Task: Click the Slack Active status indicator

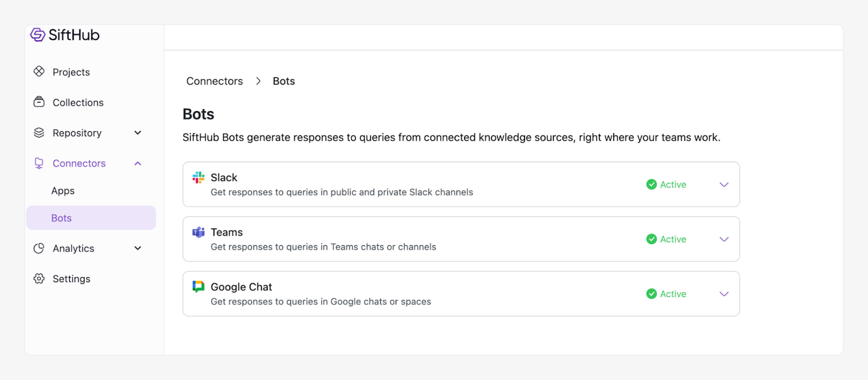Action: [666, 184]
